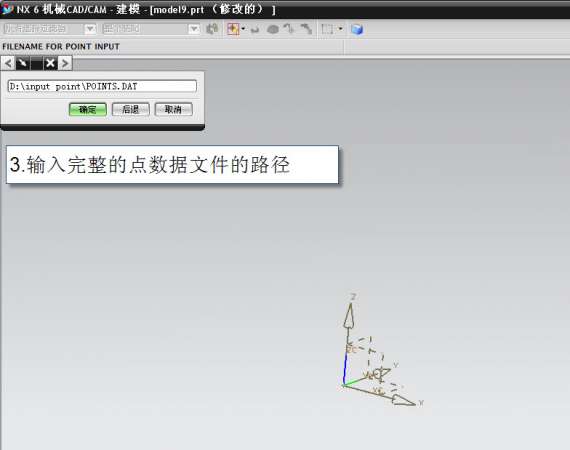Screen dimensions: 570x450
Task: Click the dialog right arrow icon
Action: [x=65, y=63]
